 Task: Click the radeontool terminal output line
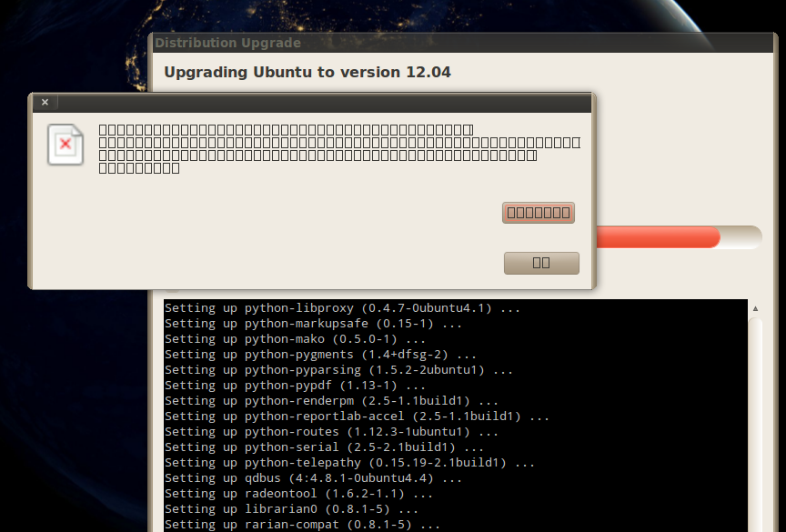coord(298,494)
